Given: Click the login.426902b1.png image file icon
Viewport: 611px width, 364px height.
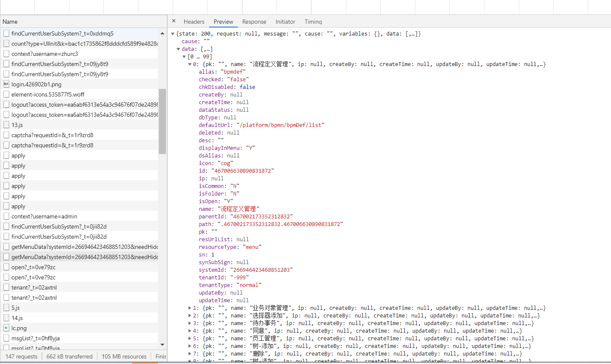Looking at the screenshot, I should point(6,84).
